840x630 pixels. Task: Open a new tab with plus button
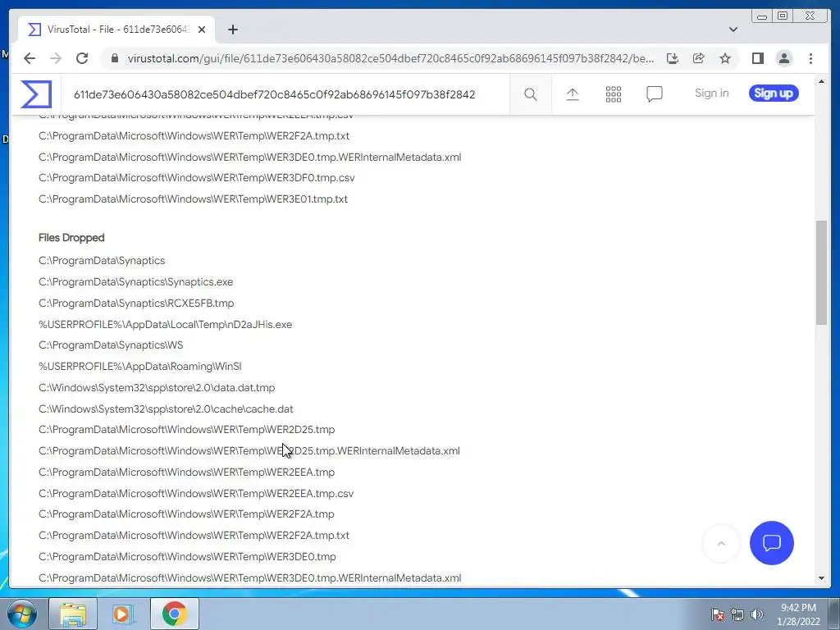click(232, 30)
